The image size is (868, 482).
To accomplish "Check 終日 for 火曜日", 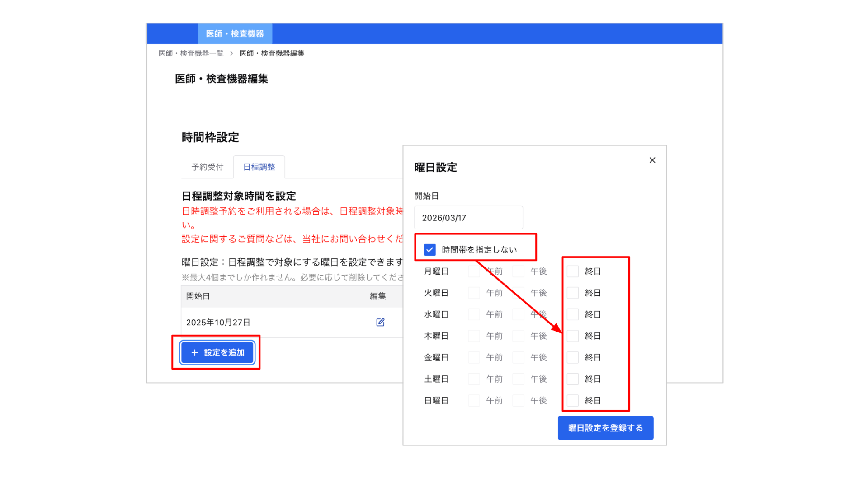I will point(573,293).
